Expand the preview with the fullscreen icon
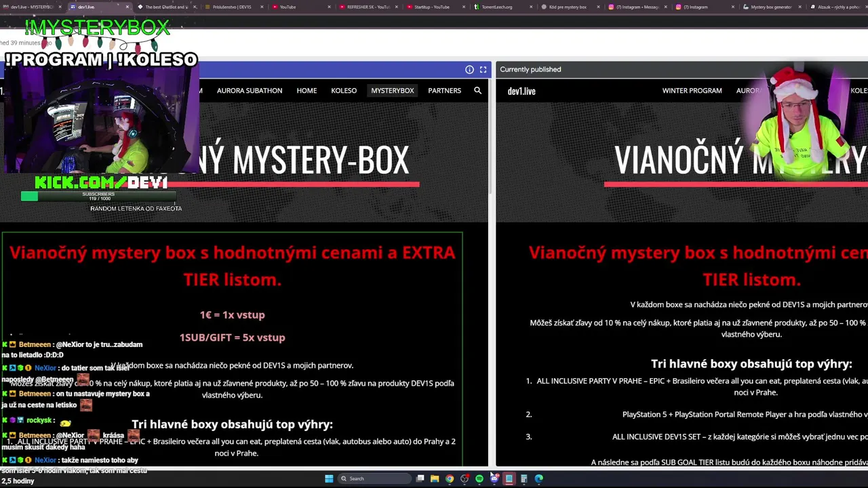Screen dimensions: 868x488 click(483, 69)
